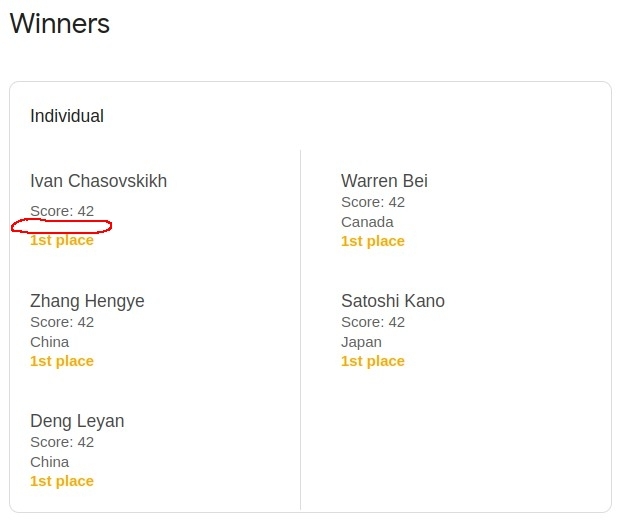
Task: Click the Individual section title
Action: click(x=67, y=116)
